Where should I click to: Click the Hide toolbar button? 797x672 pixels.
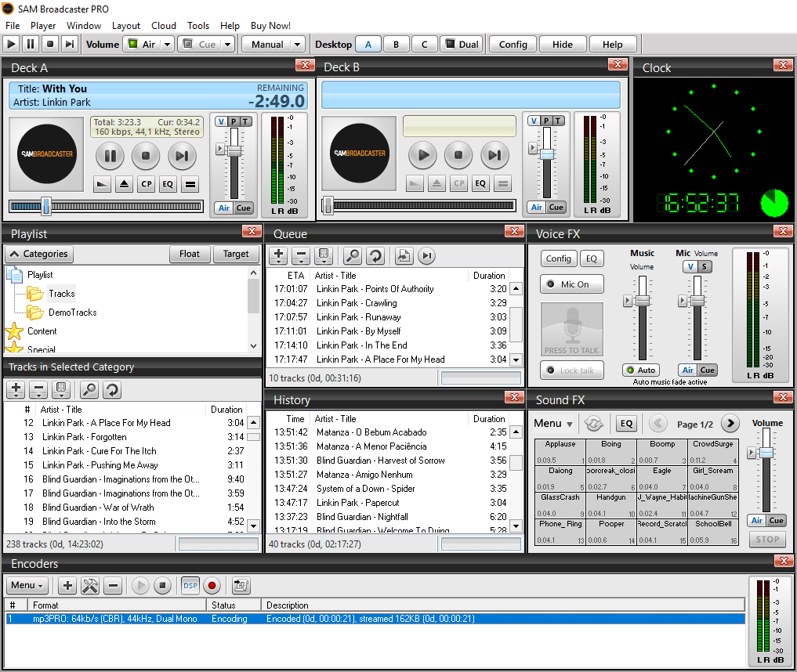(562, 44)
